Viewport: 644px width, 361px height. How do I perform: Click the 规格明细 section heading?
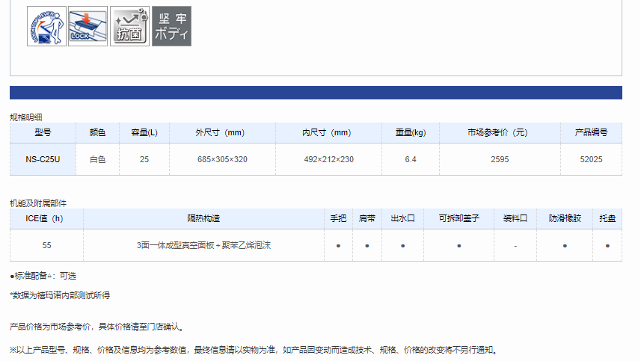pyautogui.click(x=26, y=117)
